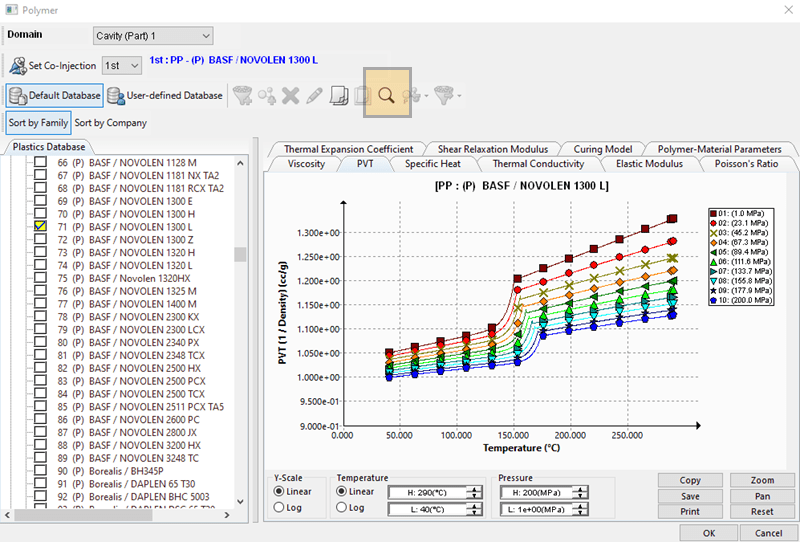Viewport: 800px width, 542px height.
Task: Click the paste clipboard icon
Action: (363, 95)
